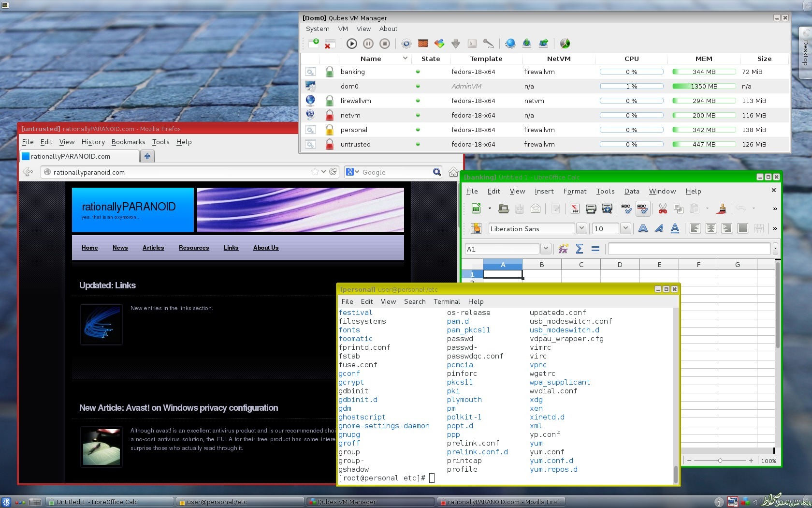Image resolution: width=812 pixels, height=508 pixels.
Task: Open firewall rules brick wall icon
Action: 423,44
